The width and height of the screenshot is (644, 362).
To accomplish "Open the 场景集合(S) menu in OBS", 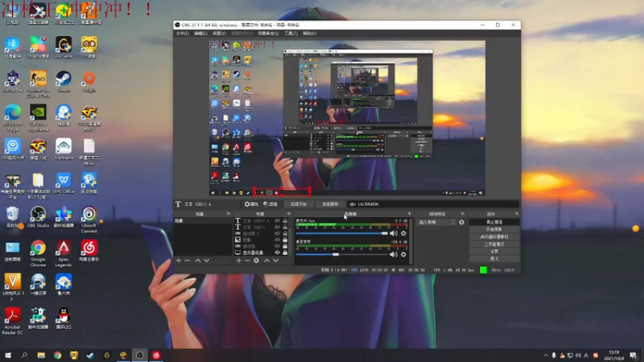I will click(268, 33).
